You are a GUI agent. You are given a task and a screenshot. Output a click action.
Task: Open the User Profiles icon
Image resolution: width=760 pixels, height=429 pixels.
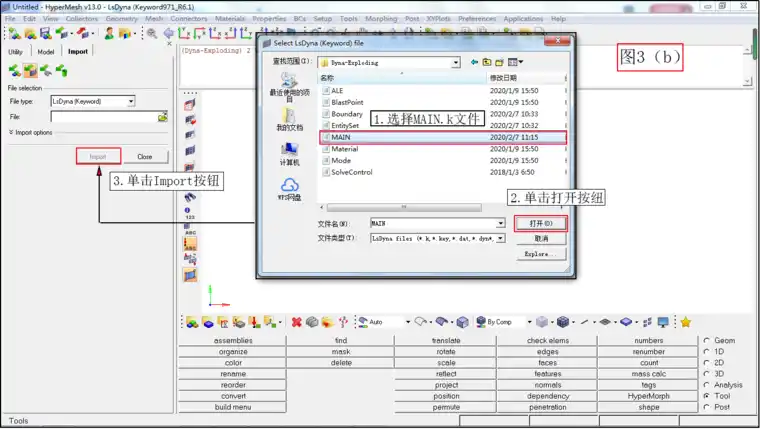click(110, 33)
